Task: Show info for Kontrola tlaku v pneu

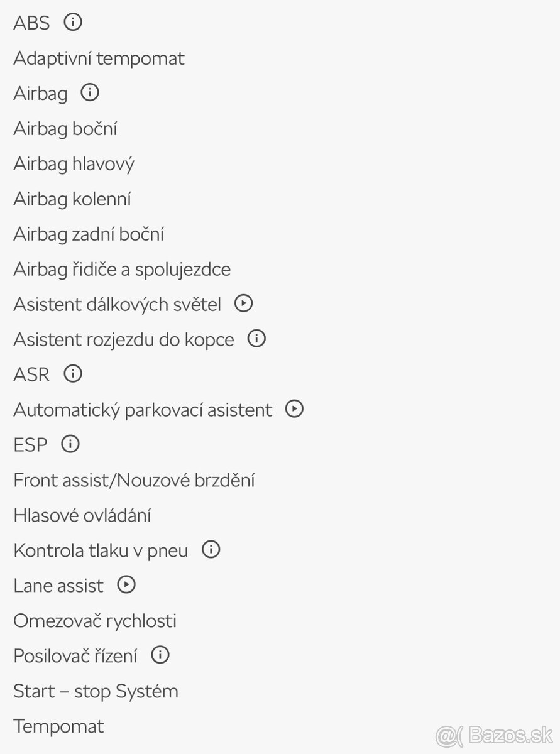Action: tap(211, 550)
